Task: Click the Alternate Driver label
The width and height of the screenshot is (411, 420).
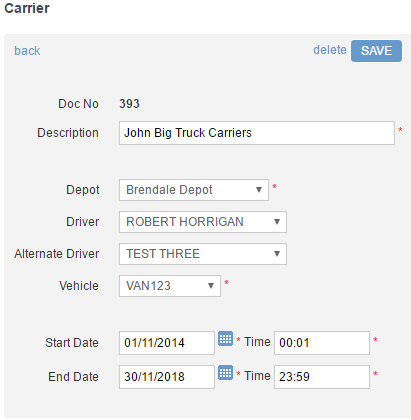Action: 57,254
